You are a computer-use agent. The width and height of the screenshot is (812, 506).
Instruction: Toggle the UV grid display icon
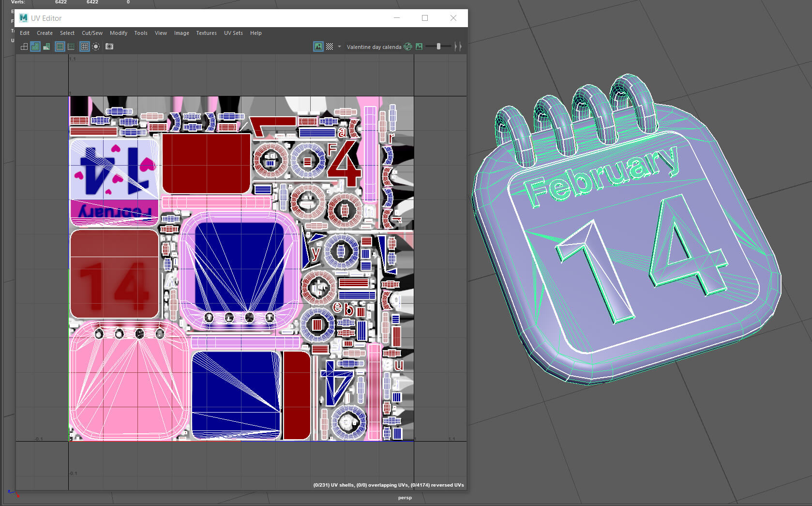(x=85, y=46)
